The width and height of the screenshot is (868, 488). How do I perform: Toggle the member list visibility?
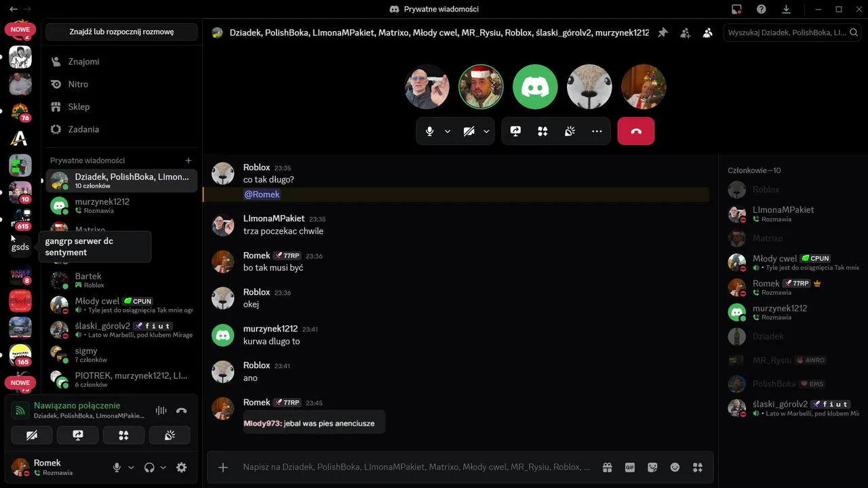click(708, 33)
